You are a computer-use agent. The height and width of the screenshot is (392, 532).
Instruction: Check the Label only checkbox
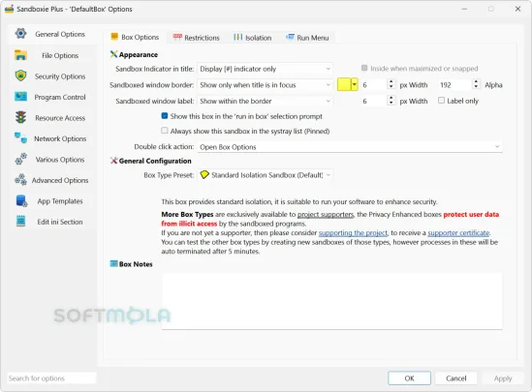[441, 101]
